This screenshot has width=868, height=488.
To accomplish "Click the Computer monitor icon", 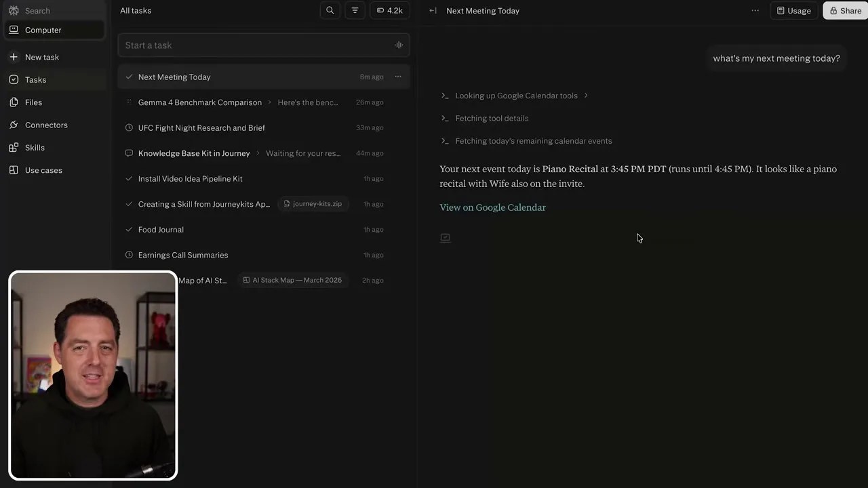I will coord(14,30).
